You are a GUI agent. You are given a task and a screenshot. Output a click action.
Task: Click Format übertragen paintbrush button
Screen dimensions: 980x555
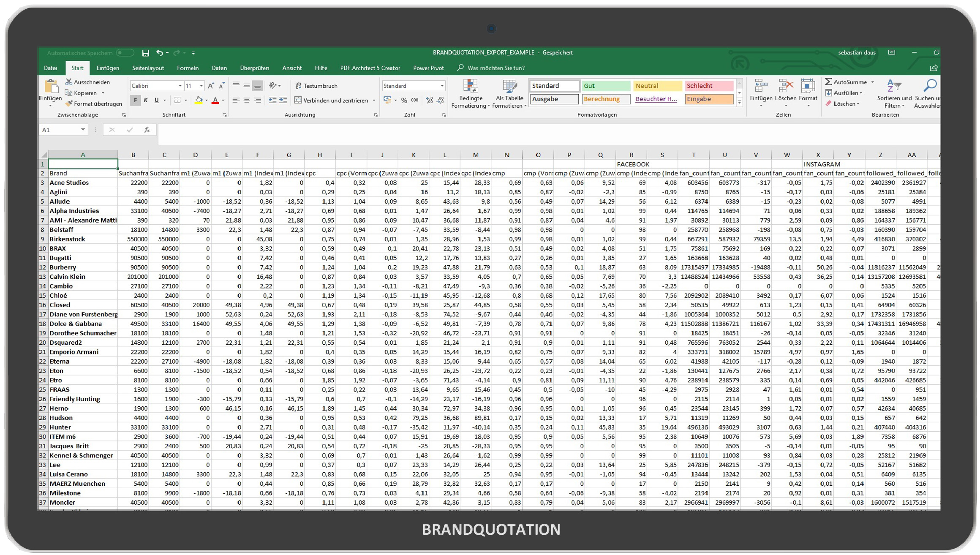[x=94, y=103]
